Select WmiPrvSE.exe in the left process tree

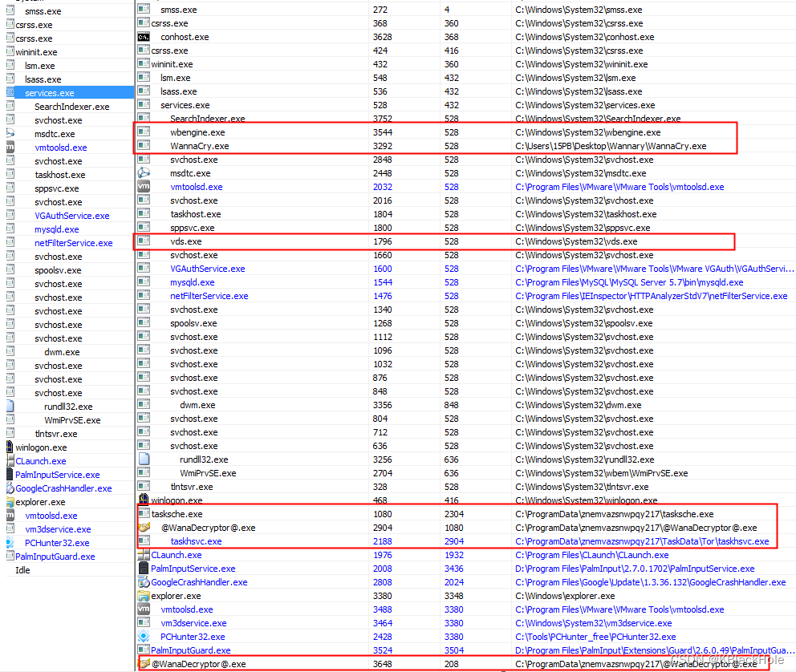[x=72, y=420]
